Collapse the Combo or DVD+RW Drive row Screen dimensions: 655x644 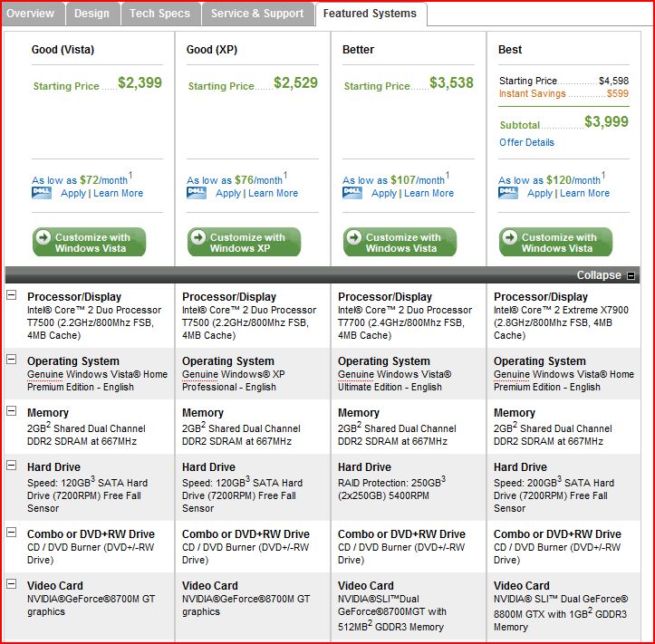[x=12, y=532]
